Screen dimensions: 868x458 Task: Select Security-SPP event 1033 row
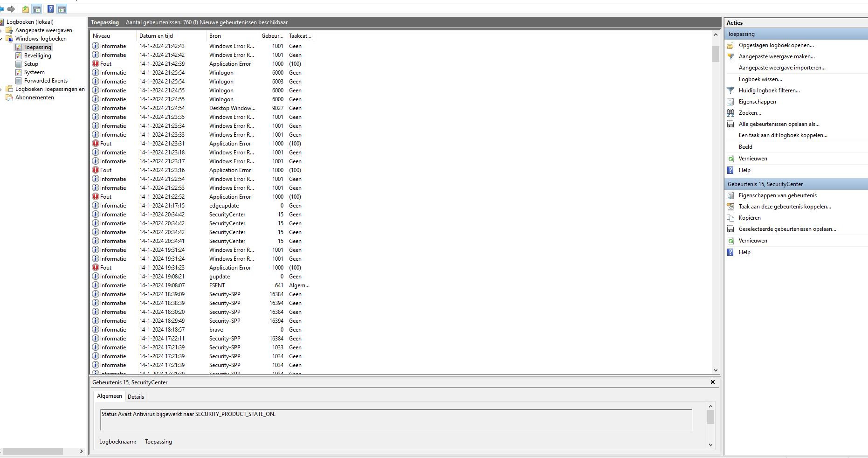click(x=202, y=347)
